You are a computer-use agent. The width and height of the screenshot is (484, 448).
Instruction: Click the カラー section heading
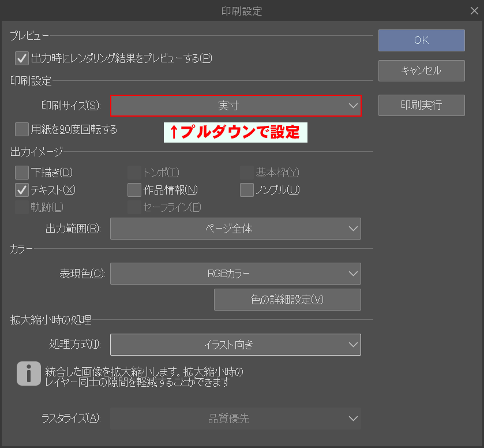(x=21, y=249)
